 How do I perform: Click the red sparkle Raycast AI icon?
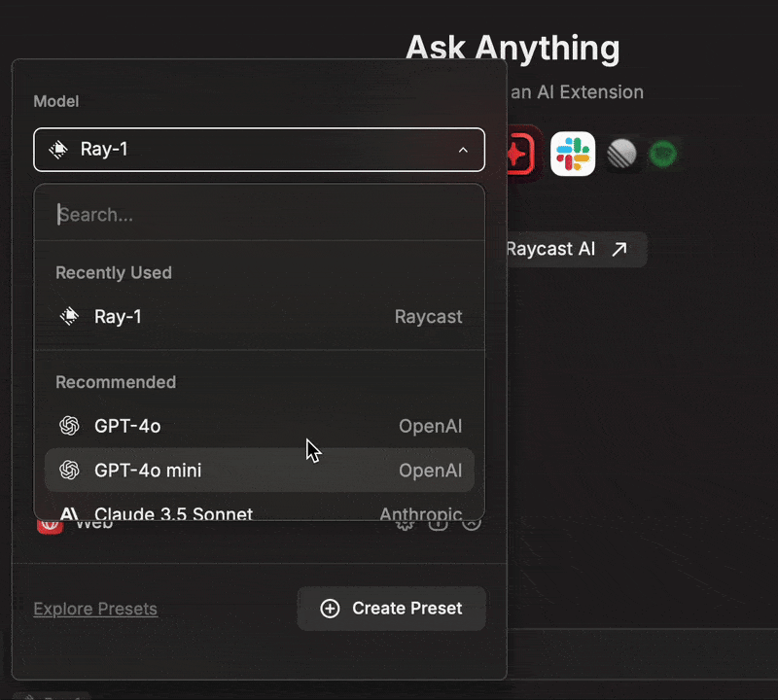[x=521, y=154]
